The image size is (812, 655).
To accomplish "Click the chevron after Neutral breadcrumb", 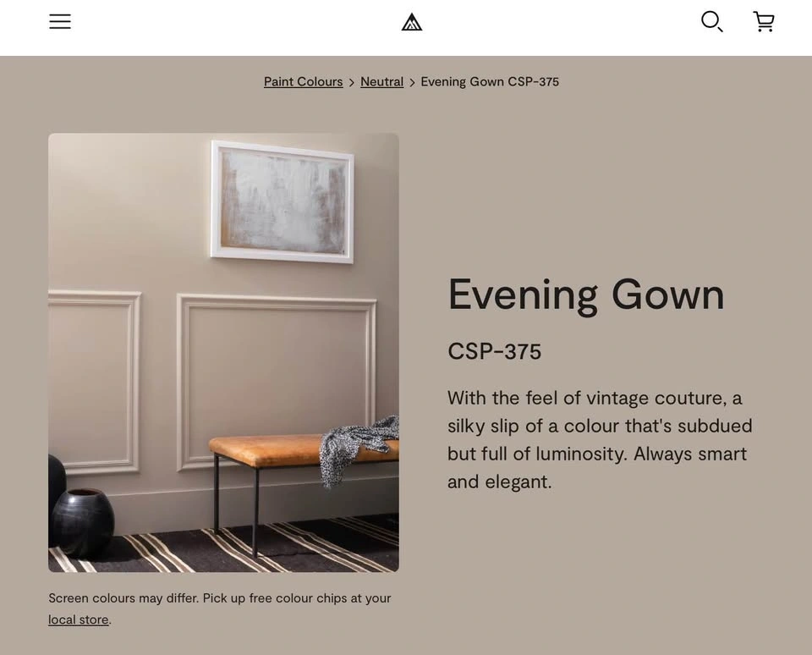I will (412, 82).
